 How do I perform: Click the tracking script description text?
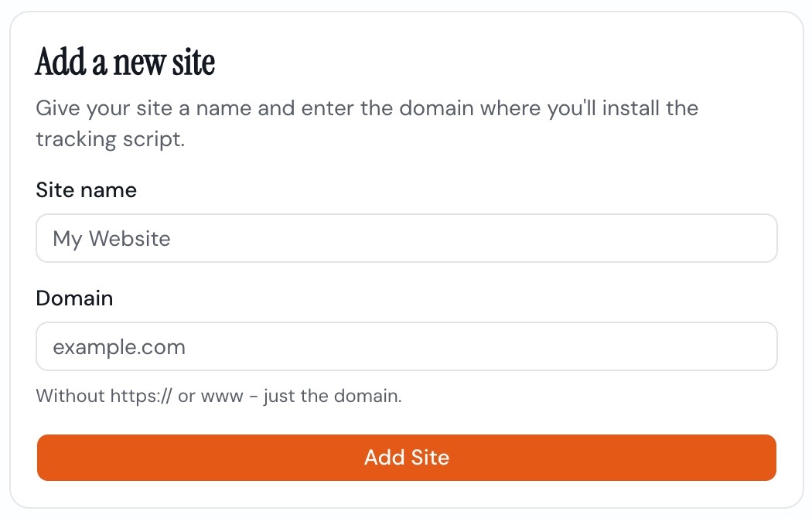click(x=367, y=123)
